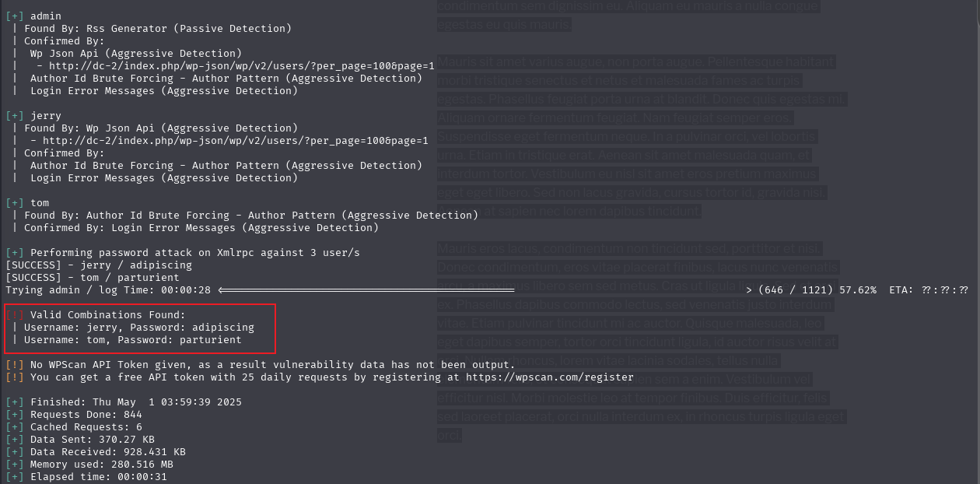This screenshot has height=484, width=980.
Task: Click the "[+] tom" user heading
Action: pos(27,203)
